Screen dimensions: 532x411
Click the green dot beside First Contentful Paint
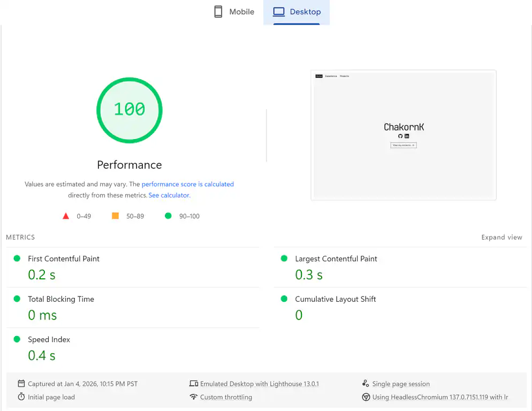click(16, 258)
